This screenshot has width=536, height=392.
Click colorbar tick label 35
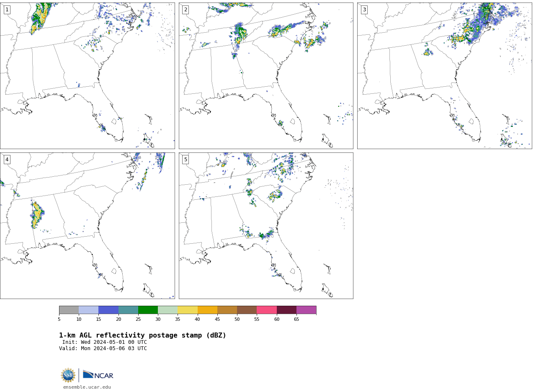[178, 320]
